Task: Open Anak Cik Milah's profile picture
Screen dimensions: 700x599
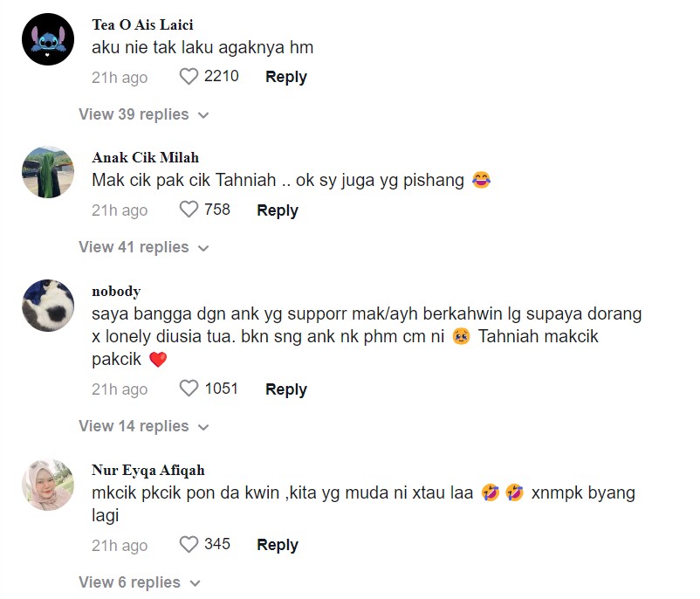Action: [x=47, y=172]
